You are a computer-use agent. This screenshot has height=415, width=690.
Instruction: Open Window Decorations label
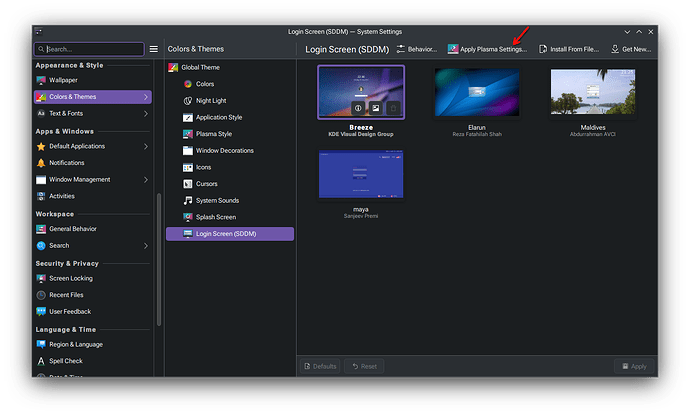(224, 151)
